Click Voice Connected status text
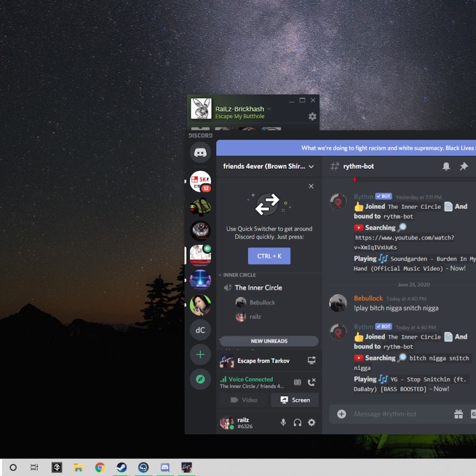Viewport: 476px width, 476px height. 251,379
